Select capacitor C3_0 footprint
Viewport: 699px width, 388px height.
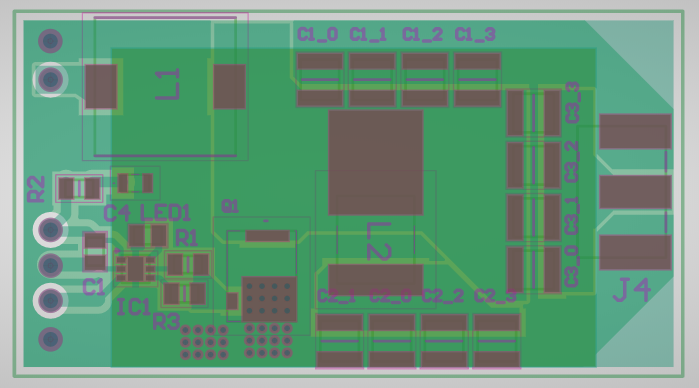[x=534, y=270]
